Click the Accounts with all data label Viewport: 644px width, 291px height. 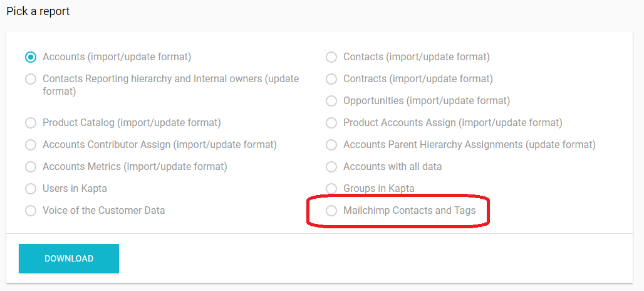392,167
